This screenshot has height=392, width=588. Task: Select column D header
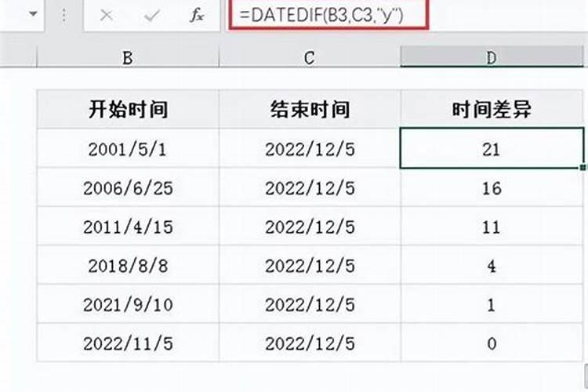coord(492,57)
